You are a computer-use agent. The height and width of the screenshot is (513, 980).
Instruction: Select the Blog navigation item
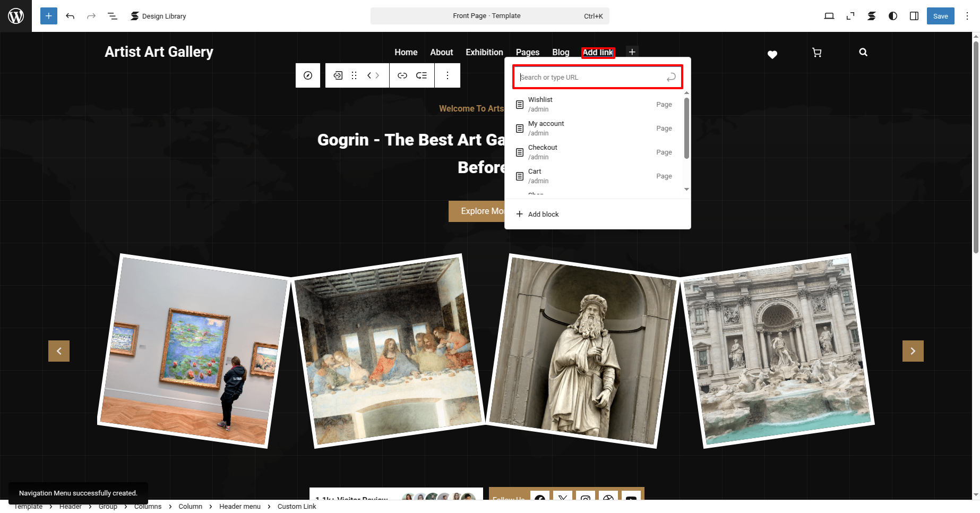tap(561, 52)
